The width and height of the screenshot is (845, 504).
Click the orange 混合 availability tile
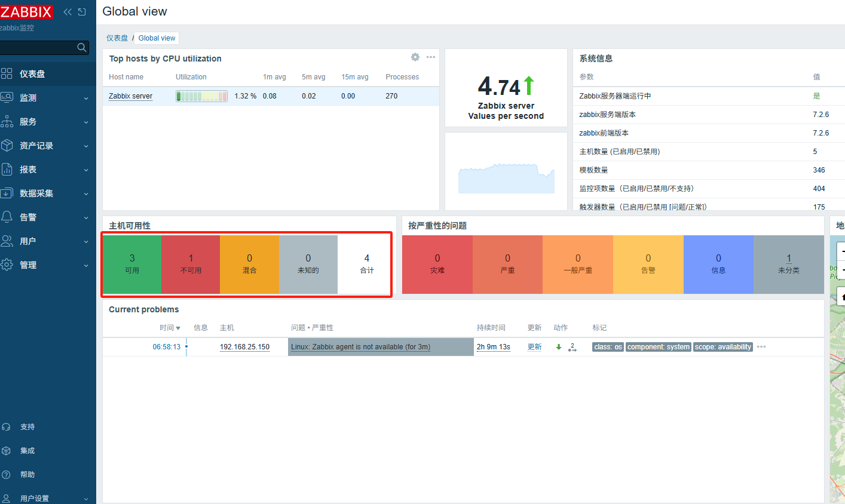click(249, 263)
